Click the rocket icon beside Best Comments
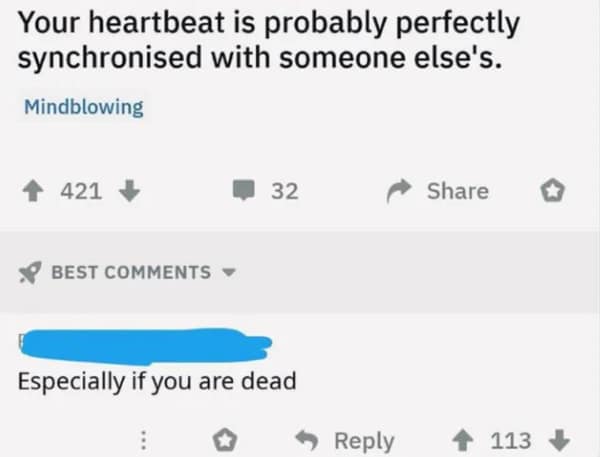 point(33,272)
